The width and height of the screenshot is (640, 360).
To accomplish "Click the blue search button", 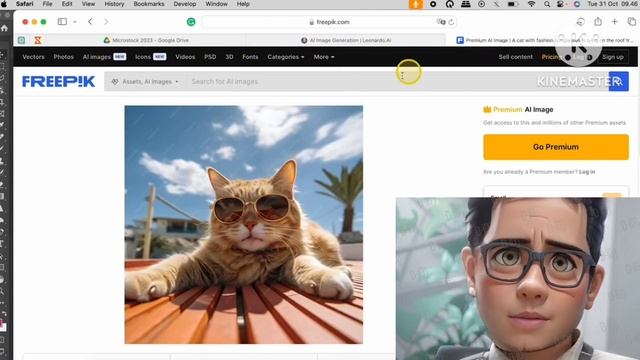I will click(x=619, y=82).
